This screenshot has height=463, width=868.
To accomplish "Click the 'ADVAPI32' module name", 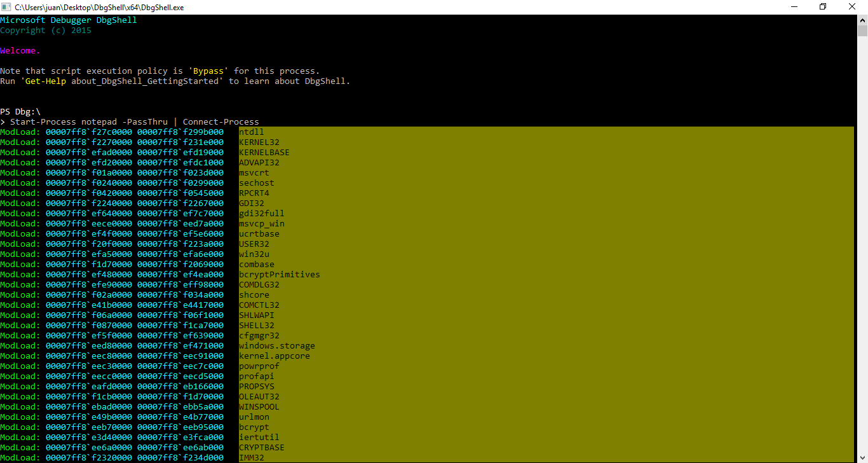I will tap(259, 163).
